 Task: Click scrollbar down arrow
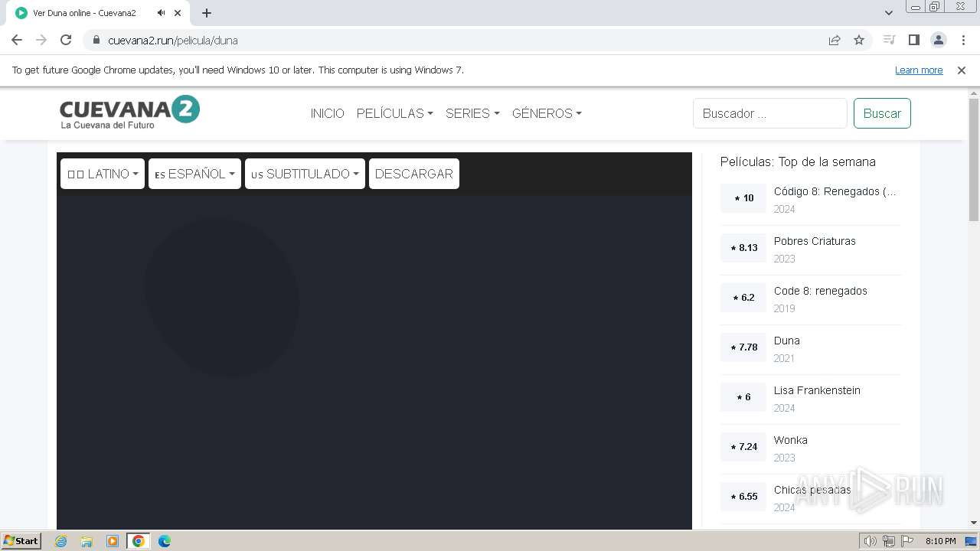974,523
